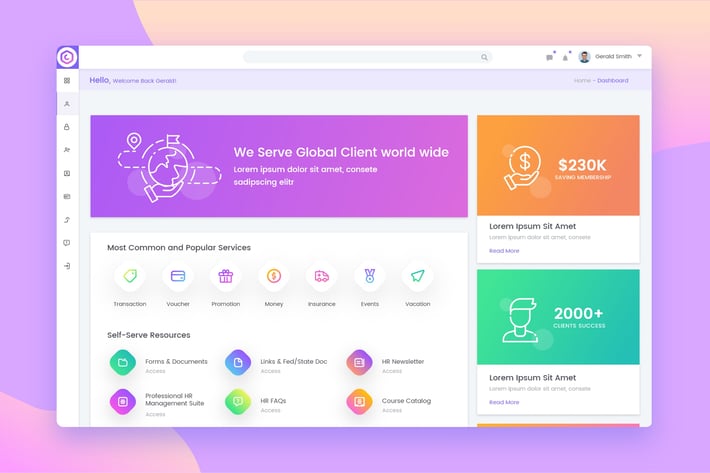The width and height of the screenshot is (710, 473).
Task: Click the logout arrow icon in the sidebar
Action: click(x=67, y=266)
